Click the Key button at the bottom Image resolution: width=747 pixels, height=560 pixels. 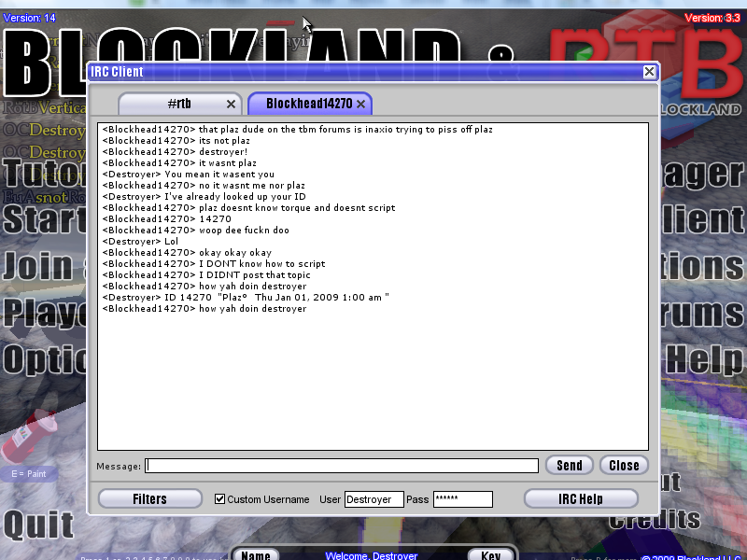(x=491, y=554)
